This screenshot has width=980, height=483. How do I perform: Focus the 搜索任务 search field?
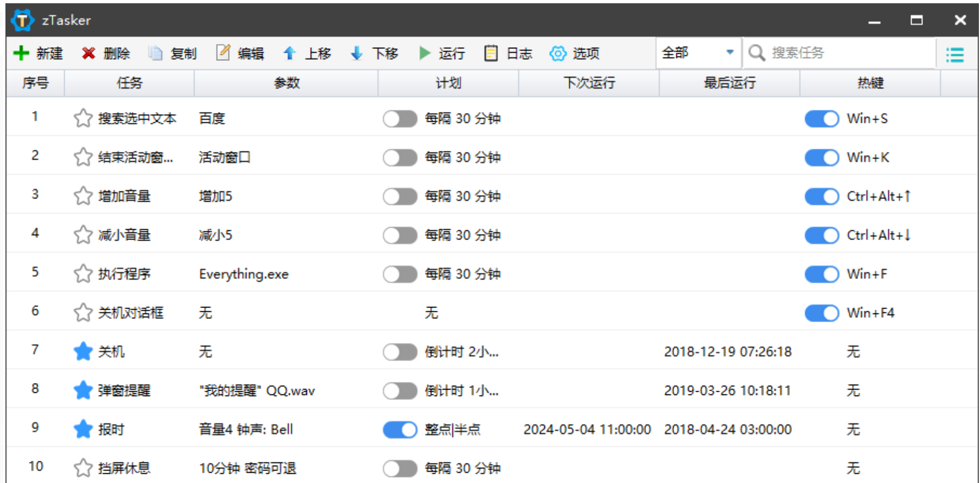839,53
